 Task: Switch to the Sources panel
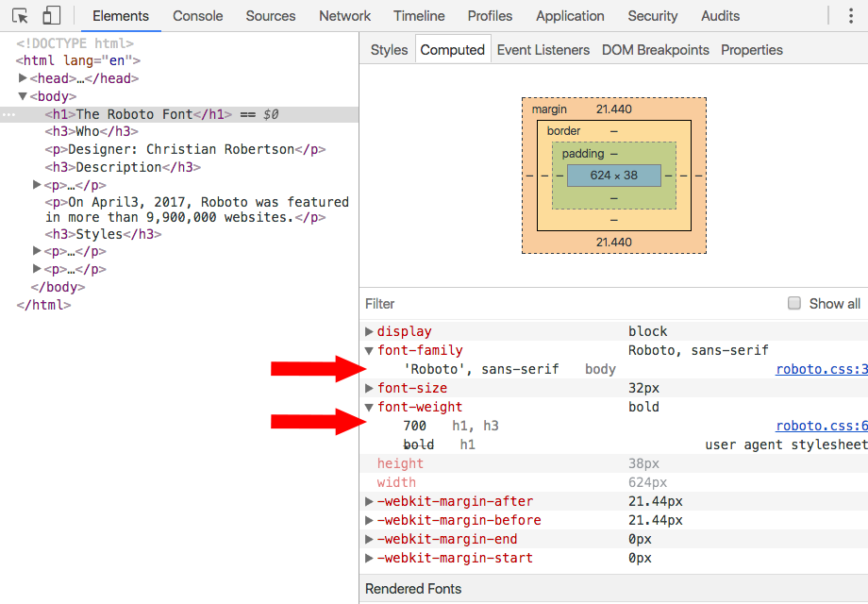pyautogui.click(x=271, y=16)
